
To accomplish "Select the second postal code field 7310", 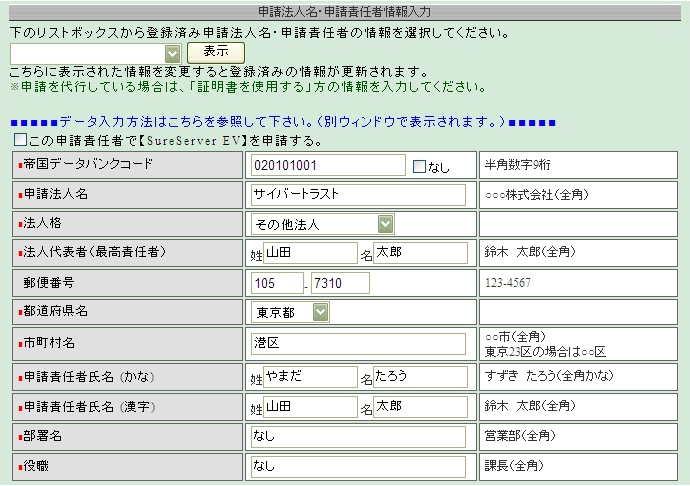I will point(340,283).
